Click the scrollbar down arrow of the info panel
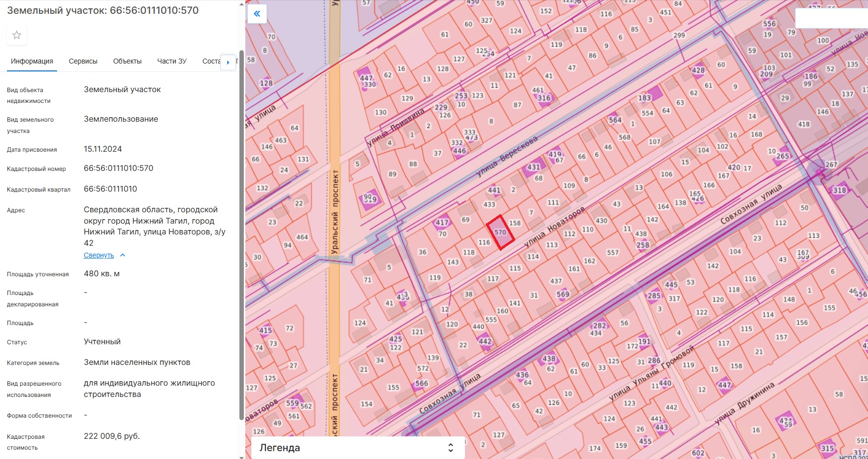 tap(241, 456)
